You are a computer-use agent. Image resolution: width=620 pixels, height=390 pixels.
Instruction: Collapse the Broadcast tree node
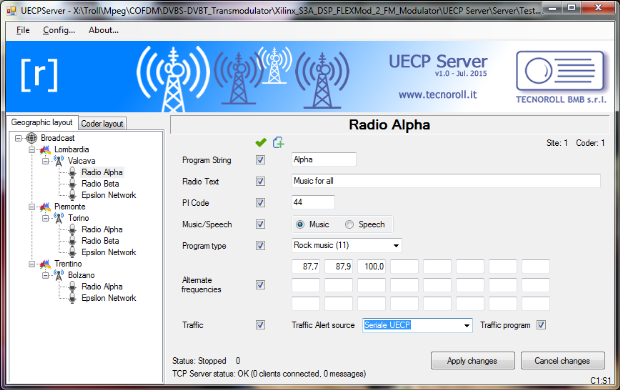click(18, 138)
